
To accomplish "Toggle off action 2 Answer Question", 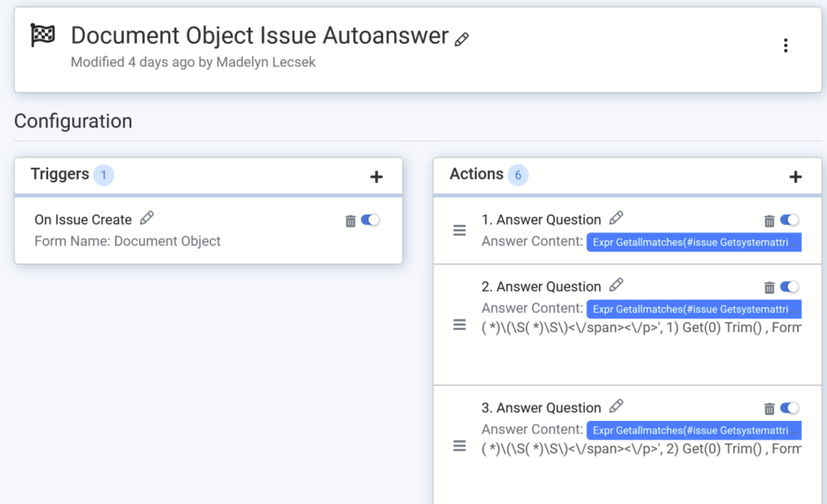I will [789, 287].
